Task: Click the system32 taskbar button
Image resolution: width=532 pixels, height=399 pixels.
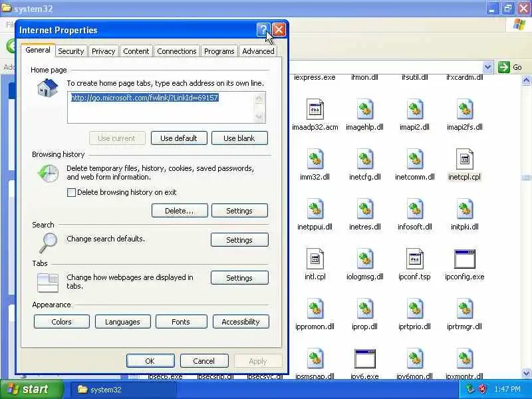Action: (x=124, y=390)
